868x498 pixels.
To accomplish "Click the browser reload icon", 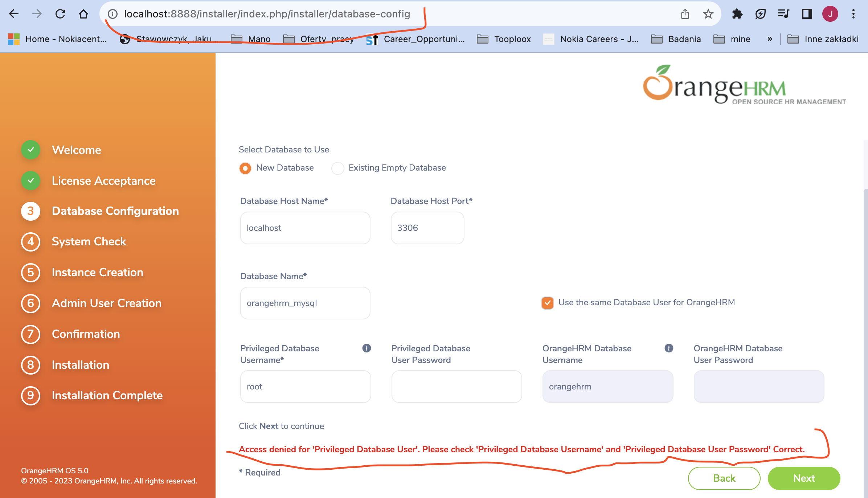I will click(60, 14).
